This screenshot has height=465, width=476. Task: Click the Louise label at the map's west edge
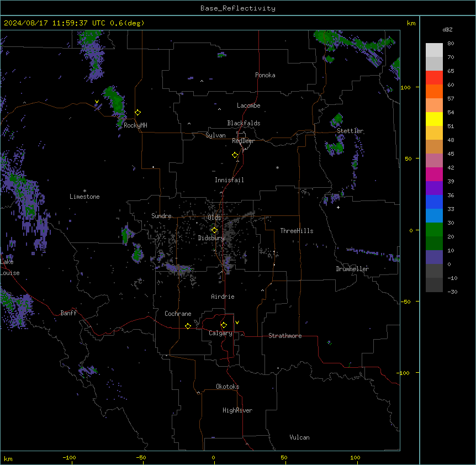[10, 273]
